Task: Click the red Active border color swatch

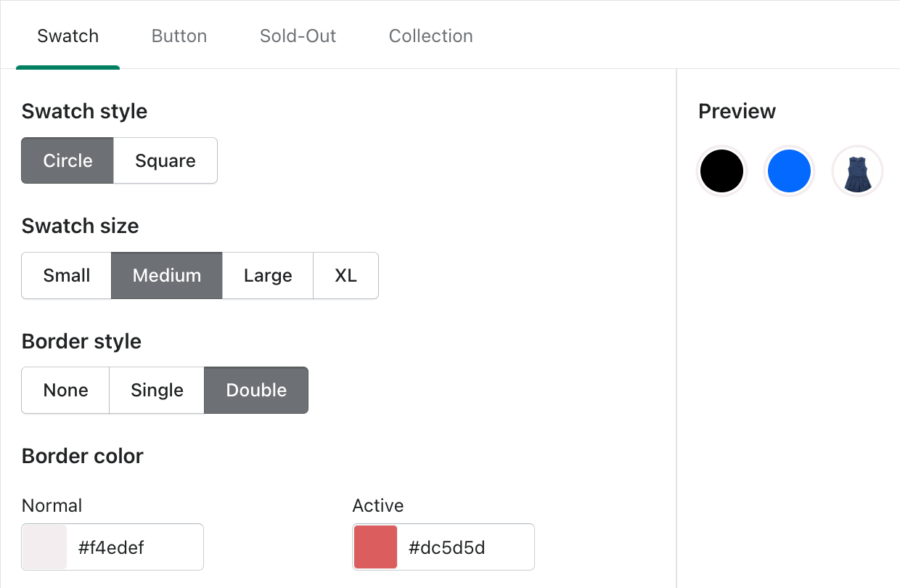Action: [375, 547]
